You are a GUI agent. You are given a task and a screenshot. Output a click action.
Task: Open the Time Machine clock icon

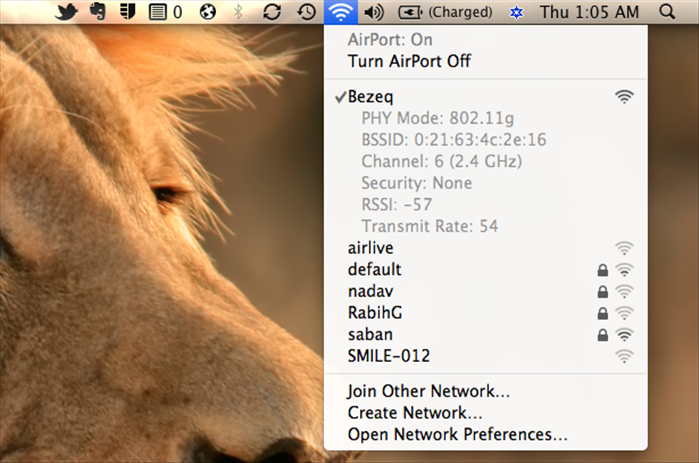pos(306,12)
